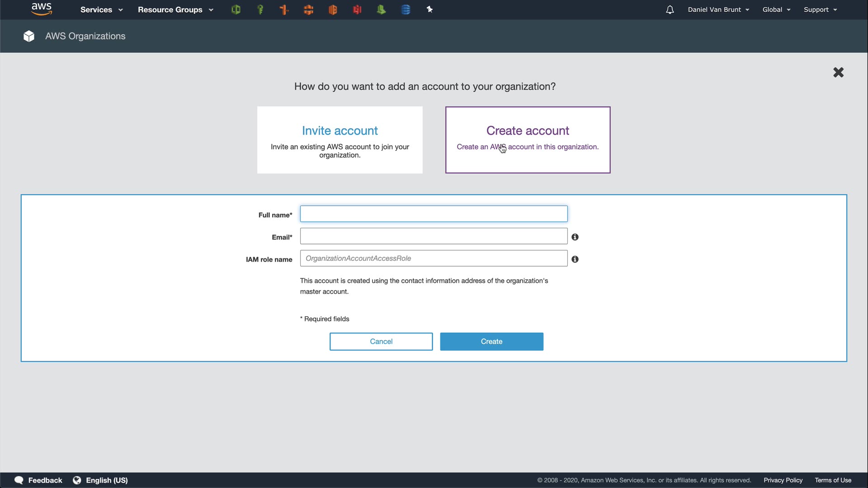Screen dimensions: 868x488
Task: Click the red S3 bucket shortcut icon
Action: coord(357,9)
